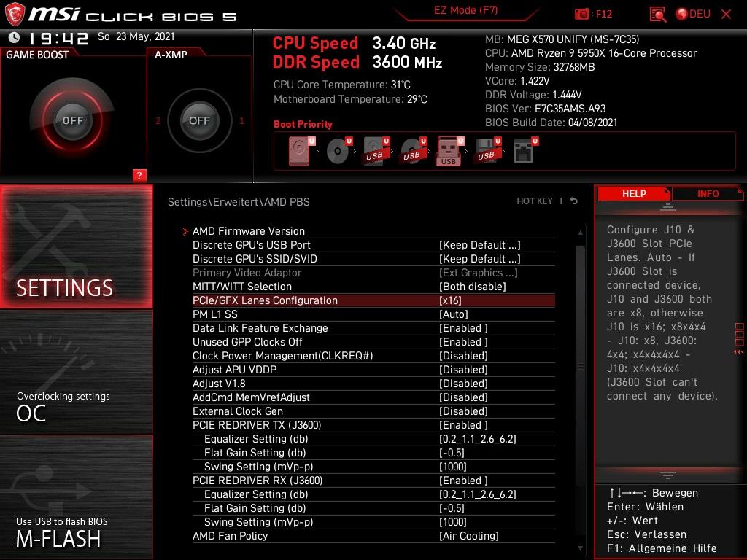The height and width of the screenshot is (560, 747).
Task: Change AddCmd MemVrefAdjust Disabled value
Action: click(x=463, y=397)
